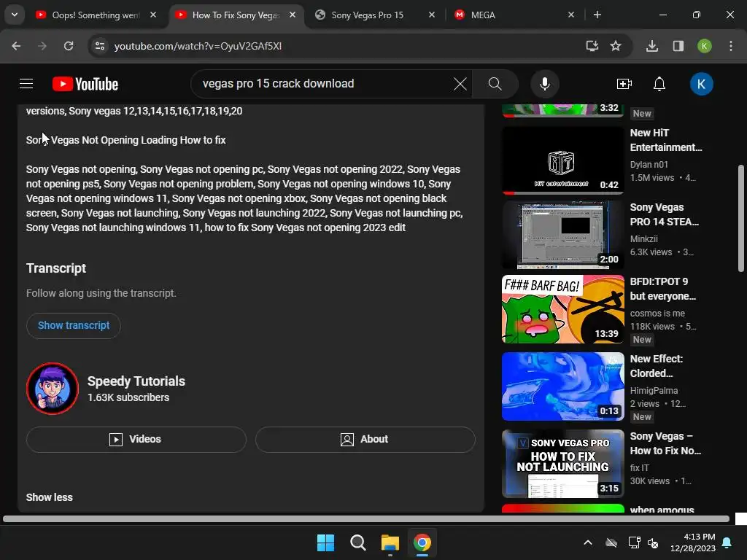Close the active 'How To Fix Sony Vegas' tab
The width and height of the screenshot is (747, 560).
pyautogui.click(x=293, y=15)
